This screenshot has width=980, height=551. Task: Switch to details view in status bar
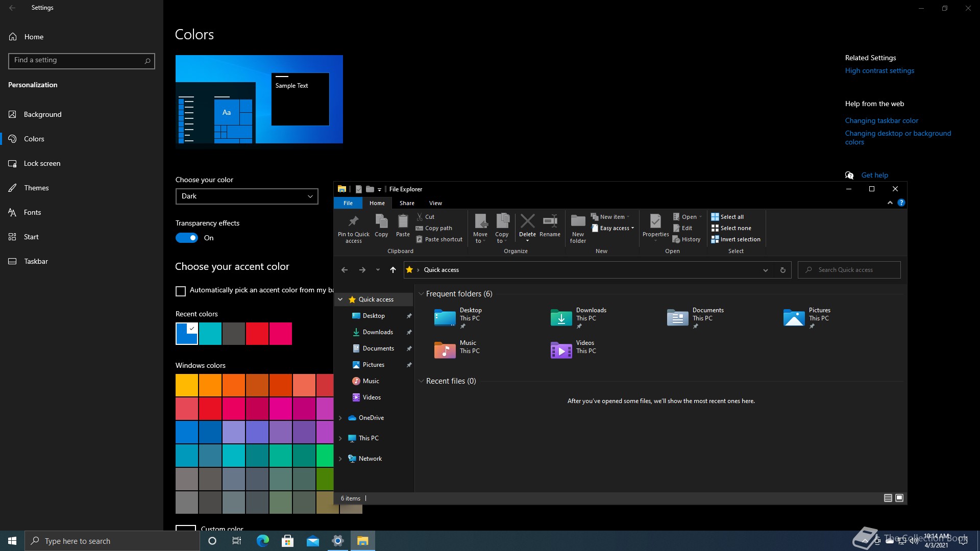888,498
